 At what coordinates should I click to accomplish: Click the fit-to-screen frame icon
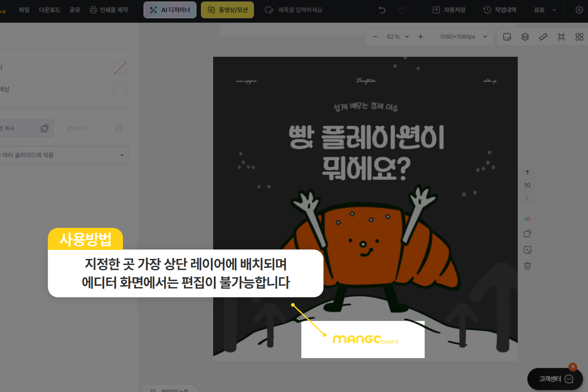[x=561, y=37]
